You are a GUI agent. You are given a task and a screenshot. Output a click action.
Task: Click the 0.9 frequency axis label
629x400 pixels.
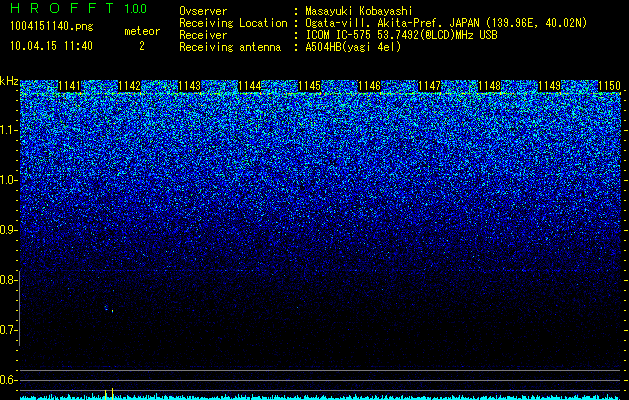[x=9, y=230]
